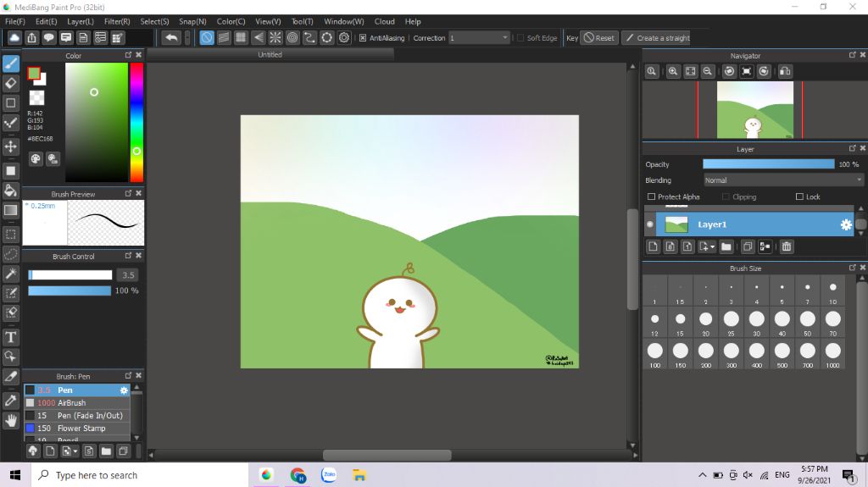868x487 pixels.
Task: Delete layer using trash icon
Action: [787, 246]
